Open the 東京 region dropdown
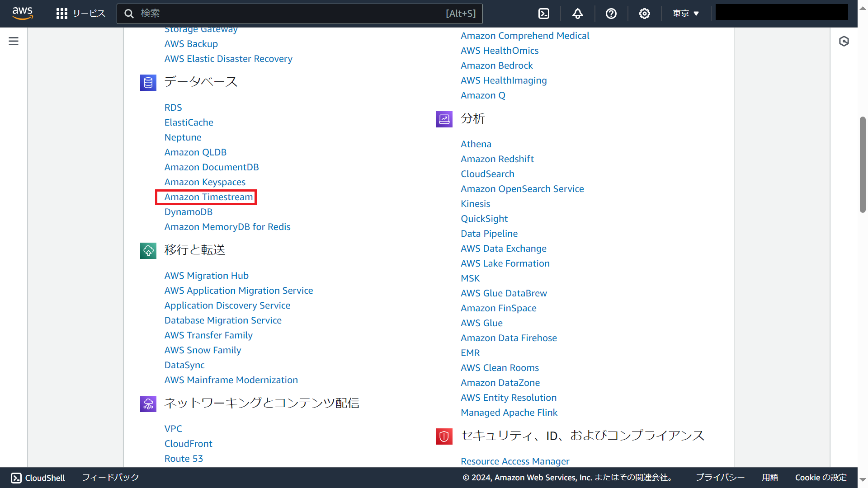The width and height of the screenshot is (868, 488). click(x=685, y=14)
